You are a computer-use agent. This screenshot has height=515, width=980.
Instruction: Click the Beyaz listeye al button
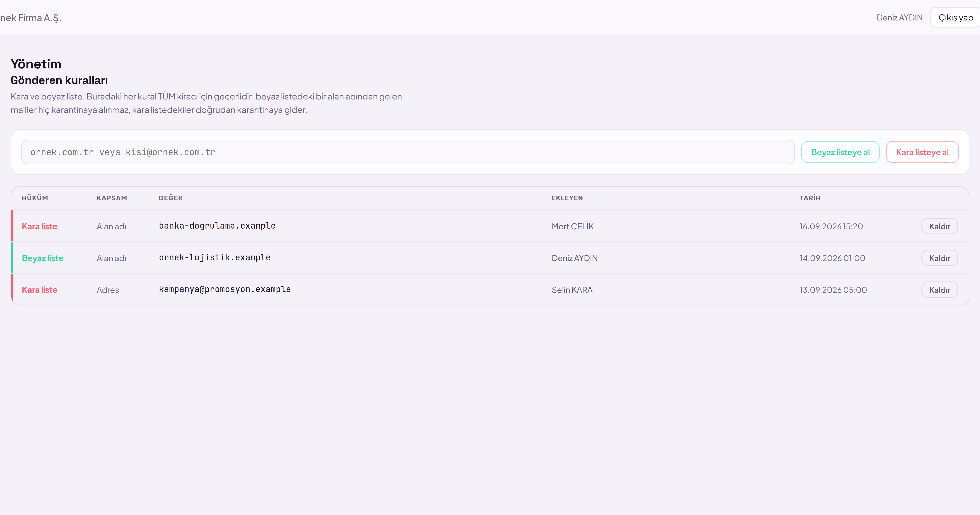point(840,152)
